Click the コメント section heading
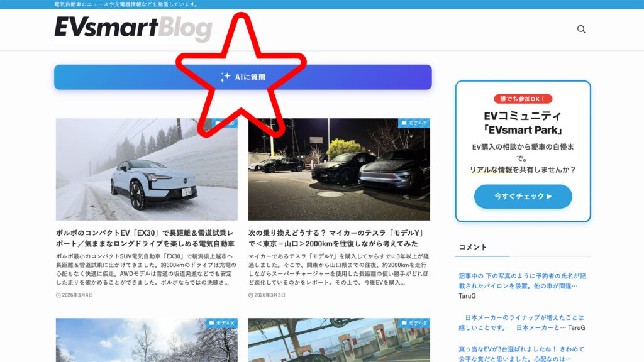Screen dimensions: 644x362 (x=473, y=247)
